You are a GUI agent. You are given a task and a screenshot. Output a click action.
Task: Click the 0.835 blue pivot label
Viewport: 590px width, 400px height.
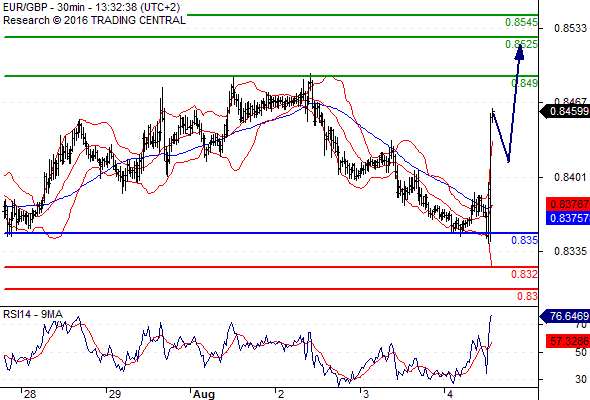(x=525, y=240)
